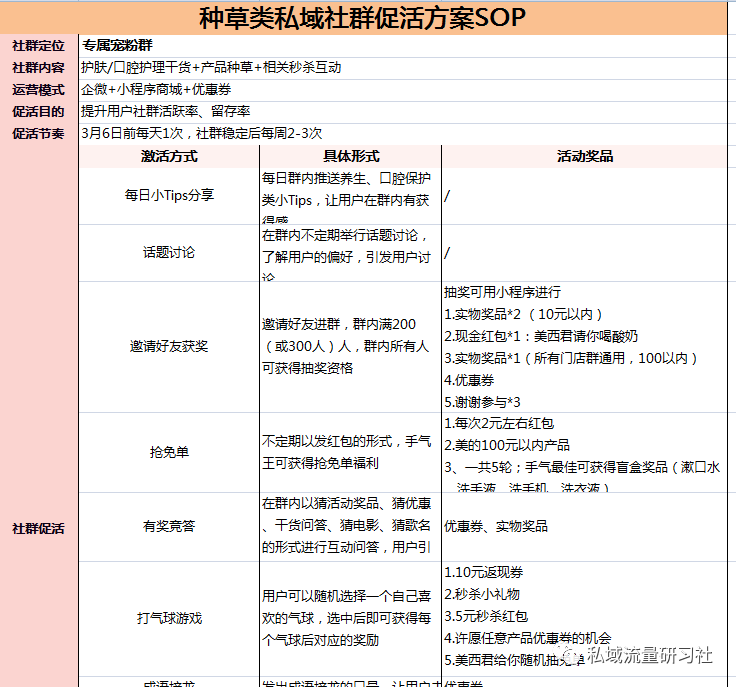Click the '具体形式' column header
The image size is (736, 687).
tap(351, 156)
